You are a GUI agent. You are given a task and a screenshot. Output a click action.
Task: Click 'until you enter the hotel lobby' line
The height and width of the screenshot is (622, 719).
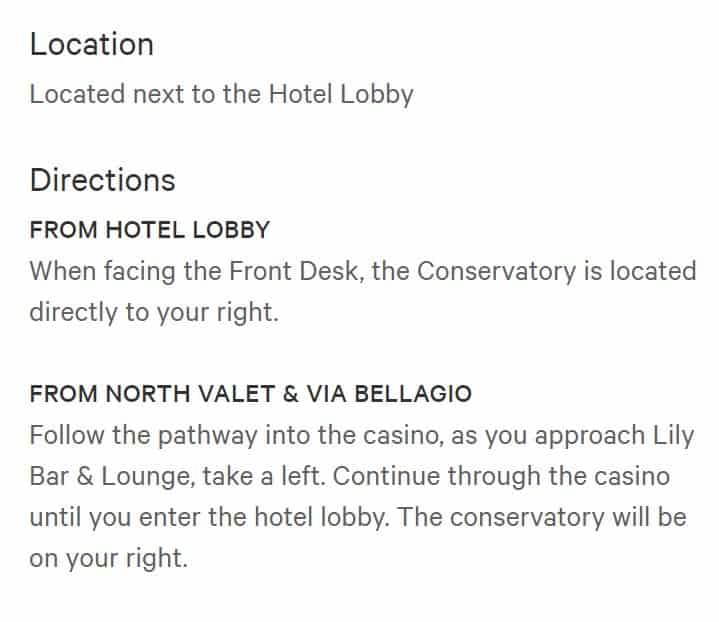pos(209,518)
